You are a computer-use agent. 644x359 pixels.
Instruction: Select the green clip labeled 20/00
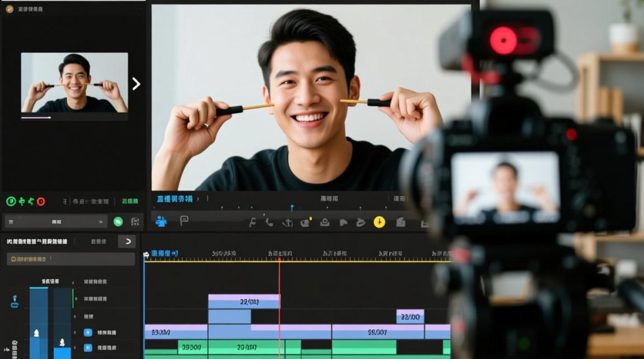coord(246,347)
